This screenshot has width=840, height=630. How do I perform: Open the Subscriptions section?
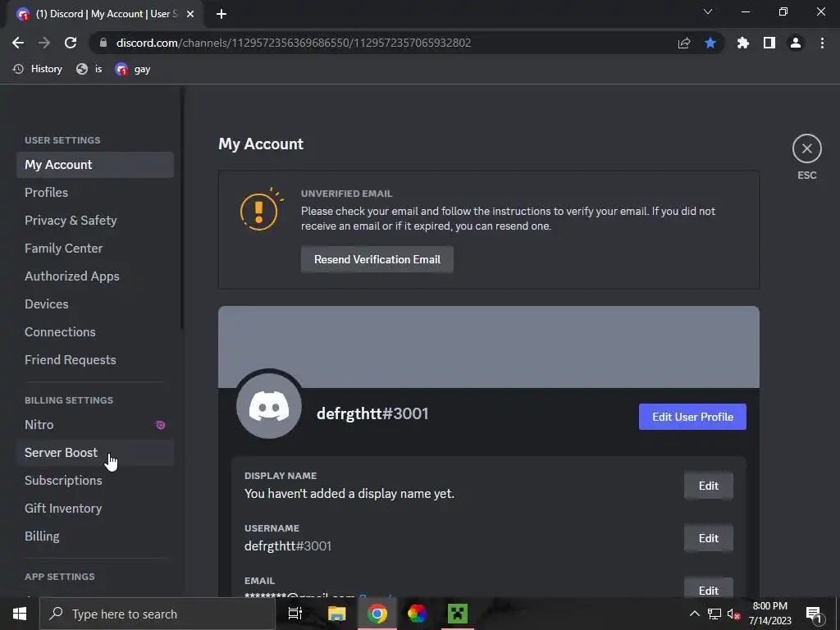[95, 481]
